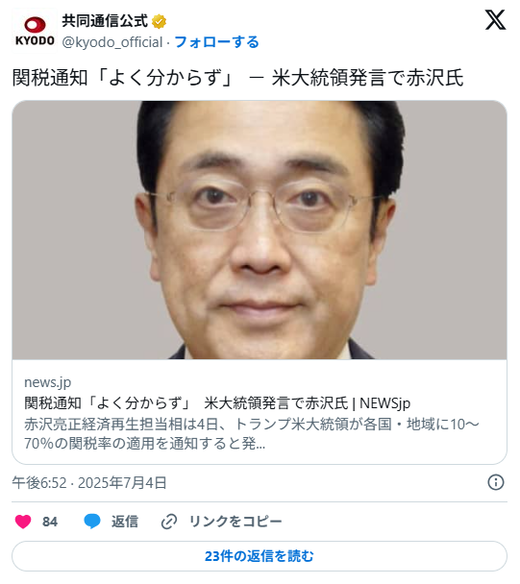
Task: Open 共同通信公式 account name
Action: tap(105, 21)
